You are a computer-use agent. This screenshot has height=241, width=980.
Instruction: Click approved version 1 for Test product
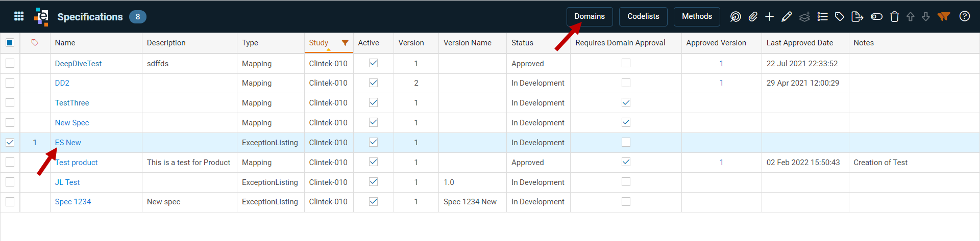[x=721, y=163]
